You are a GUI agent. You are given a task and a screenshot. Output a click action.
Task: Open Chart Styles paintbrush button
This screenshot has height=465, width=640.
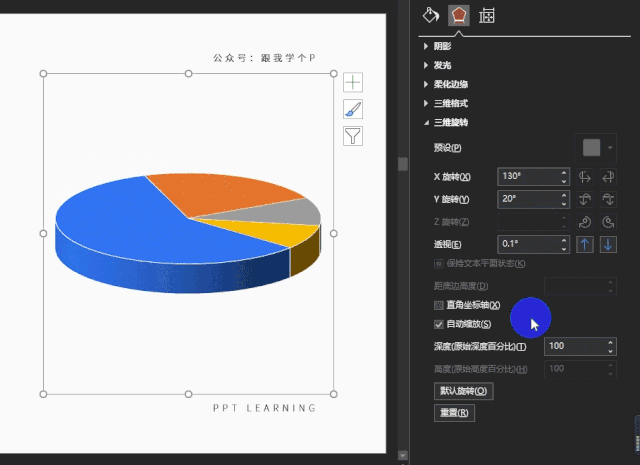point(353,109)
